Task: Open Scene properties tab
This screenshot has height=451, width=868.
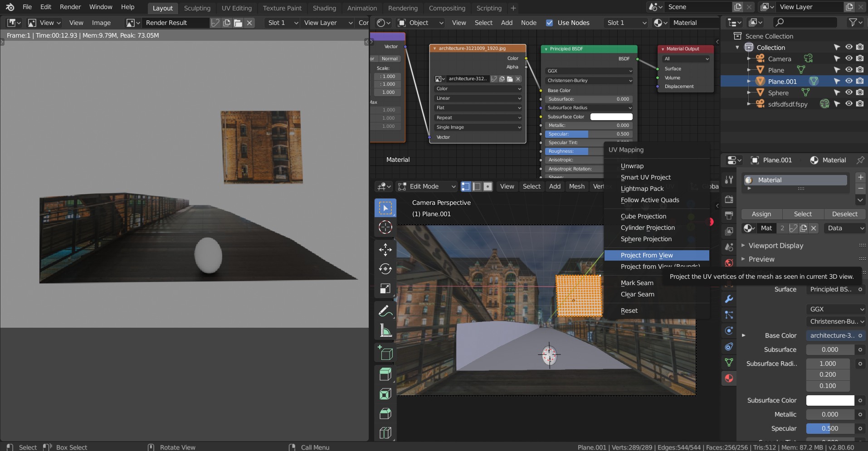Action: pos(729,247)
